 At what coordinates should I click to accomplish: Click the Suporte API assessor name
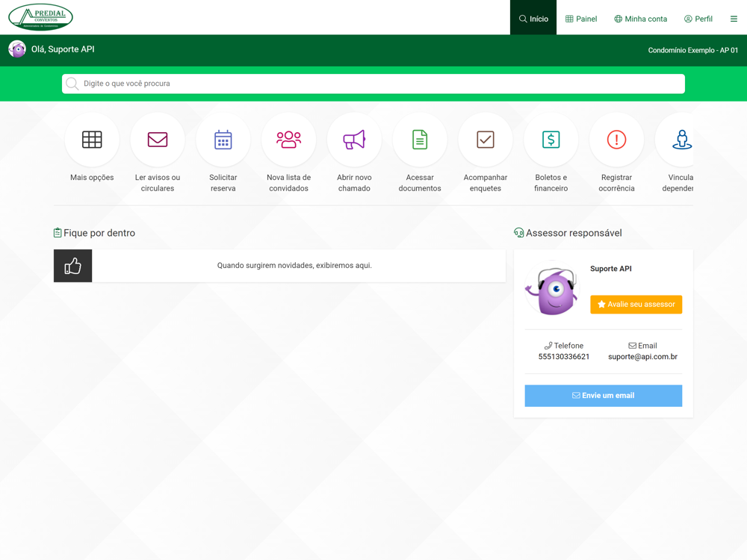pos(611,269)
